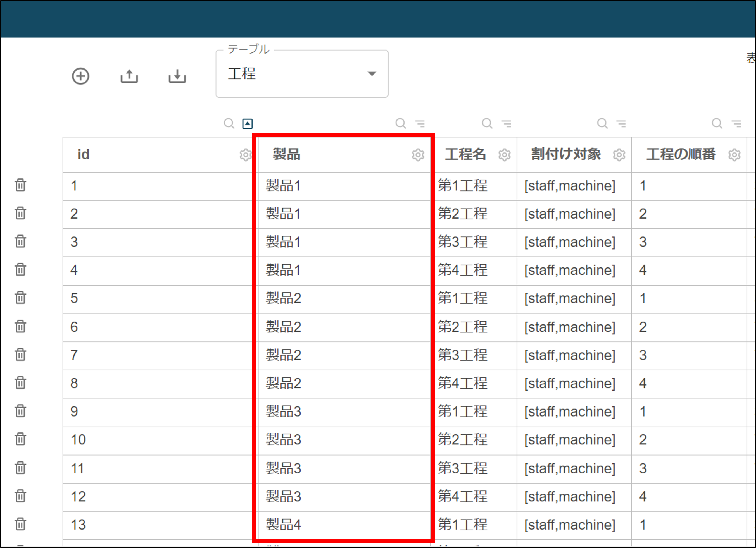
Task: Open settings gear of 割付け対象 column
Action: [619, 155]
